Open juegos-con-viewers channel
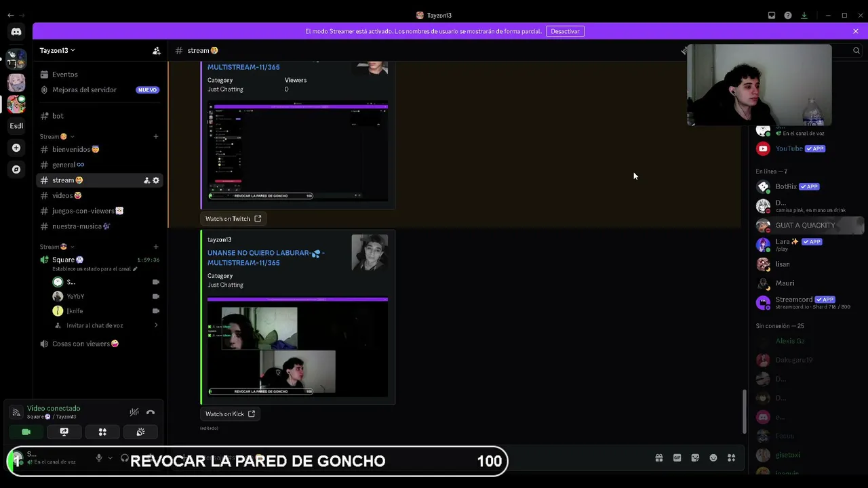Screen dimensions: 868x488 99,211
